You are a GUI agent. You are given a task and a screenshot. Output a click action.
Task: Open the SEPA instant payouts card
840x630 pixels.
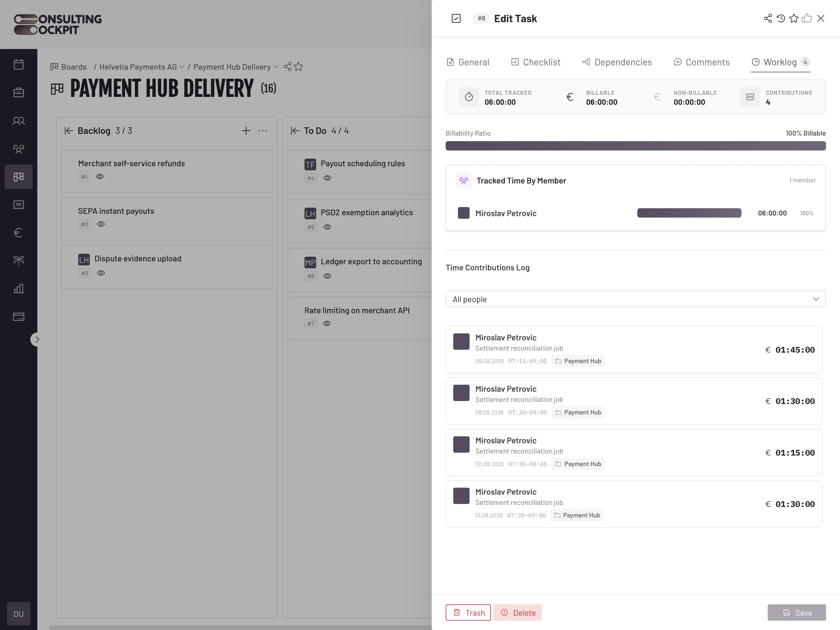(x=167, y=219)
